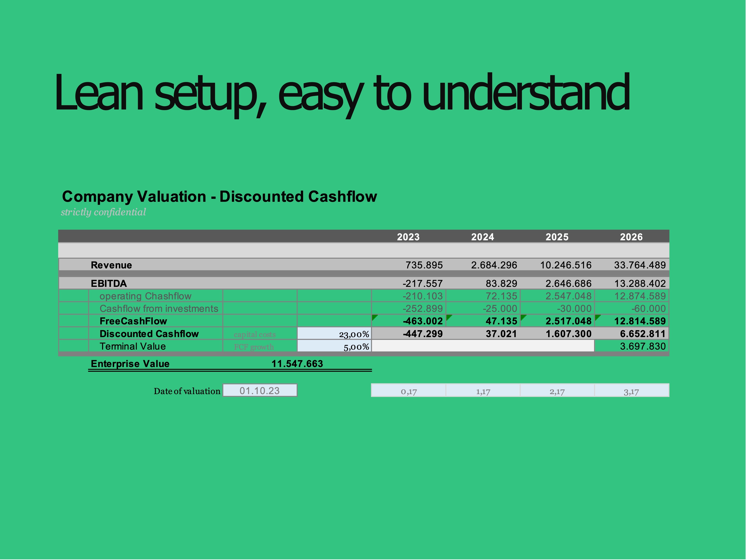Click EBITDA value -217.557
This screenshot has width=746, height=560.
[423, 283]
